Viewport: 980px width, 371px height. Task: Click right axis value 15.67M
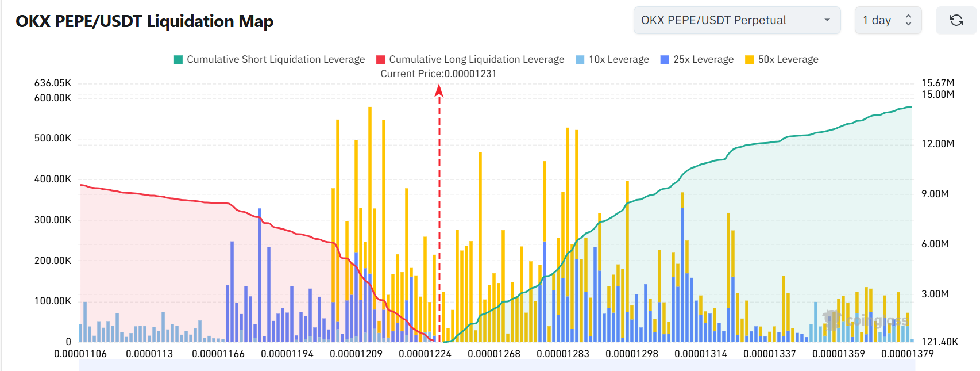pos(938,83)
